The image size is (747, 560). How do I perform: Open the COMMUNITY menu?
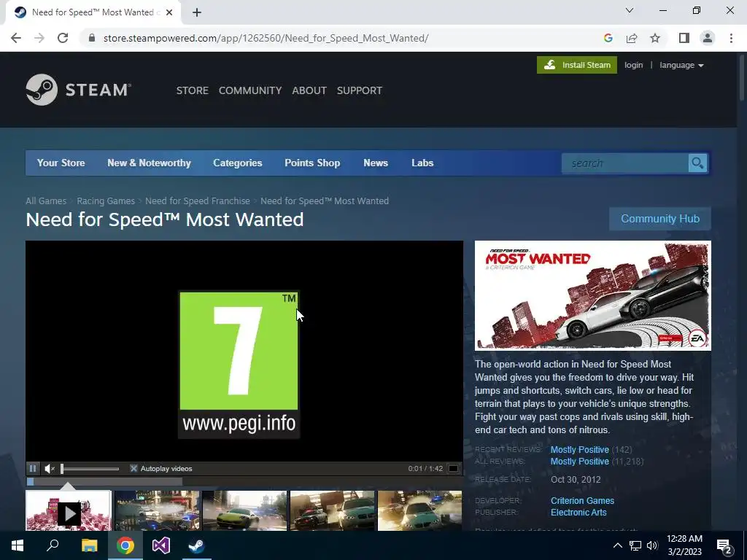(250, 90)
